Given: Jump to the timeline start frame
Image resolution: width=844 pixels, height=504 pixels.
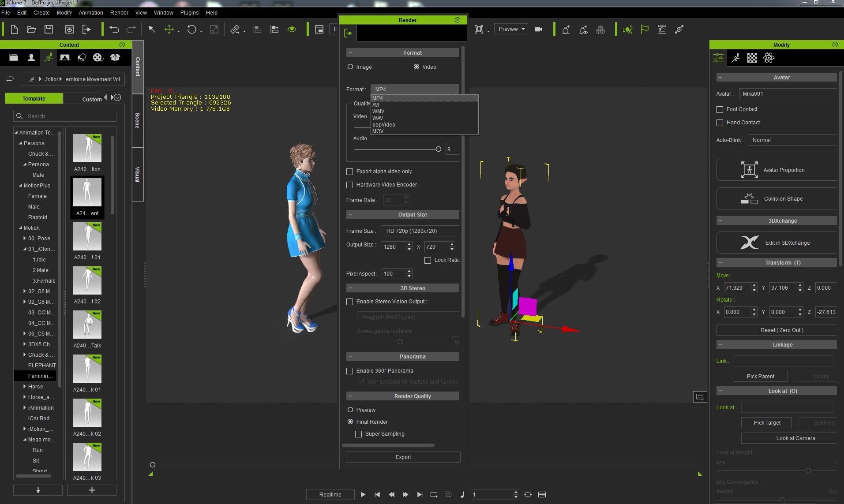Looking at the screenshot, I should pyautogui.click(x=377, y=495).
